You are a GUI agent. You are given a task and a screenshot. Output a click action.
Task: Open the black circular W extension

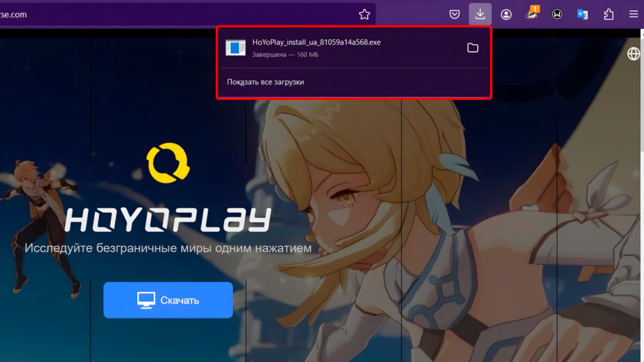[x=557, y=14]
